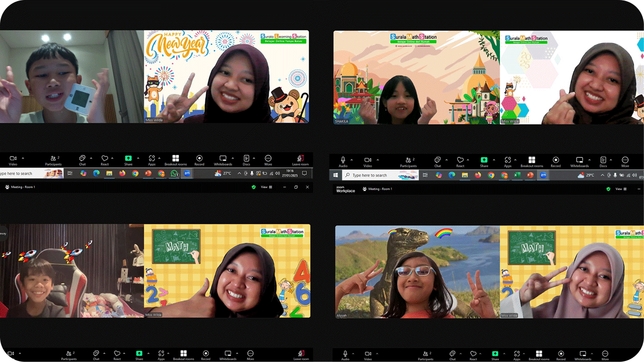Click green shield in Zoom Workplace title bar
This screenshot has height=362, width=644.
608,189
